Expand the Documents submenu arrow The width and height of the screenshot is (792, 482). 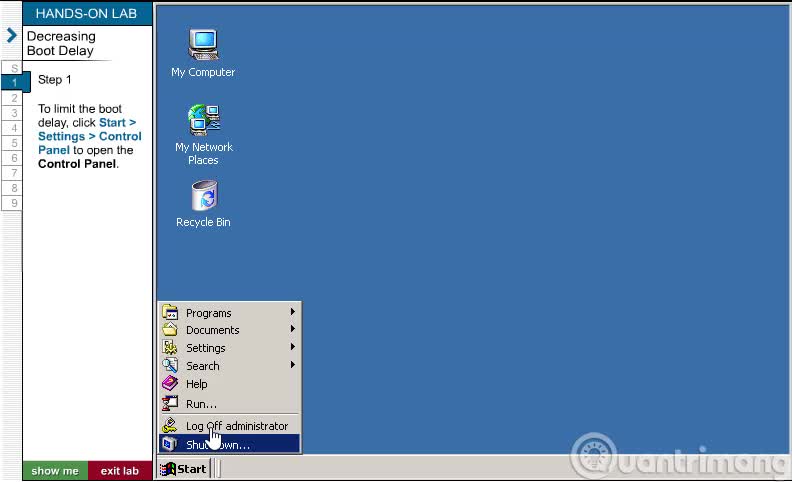(x=292, y=329)
